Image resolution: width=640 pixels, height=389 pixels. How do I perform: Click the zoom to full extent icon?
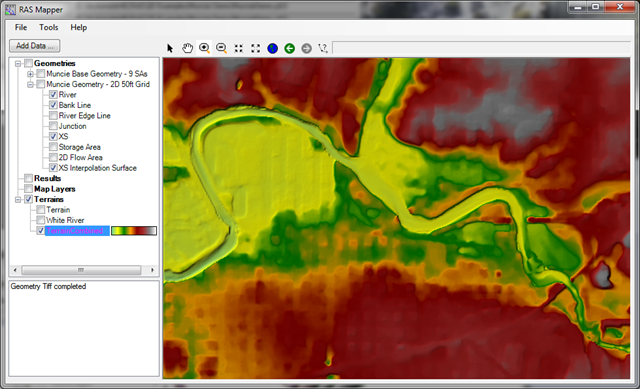coord(256,49)
